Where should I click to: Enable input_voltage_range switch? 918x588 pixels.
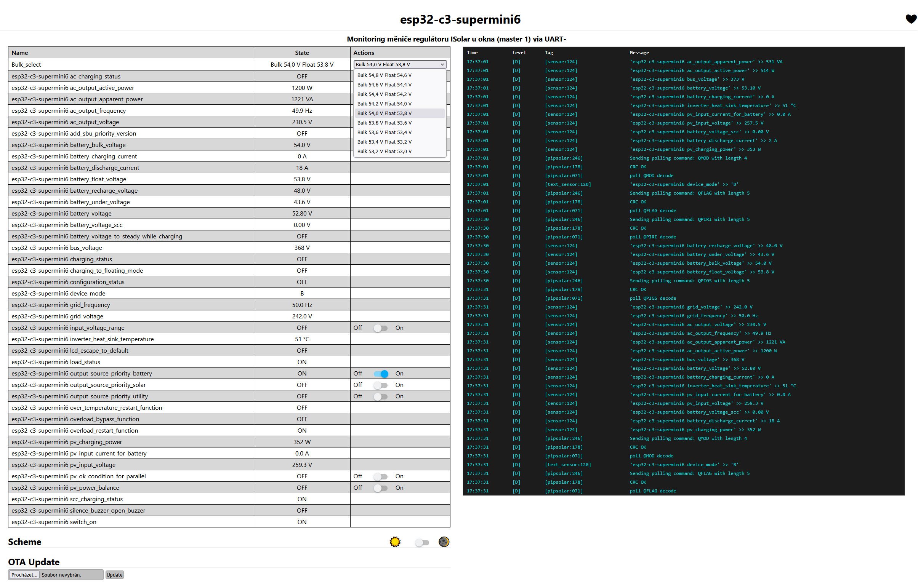(x=380, y=328)
